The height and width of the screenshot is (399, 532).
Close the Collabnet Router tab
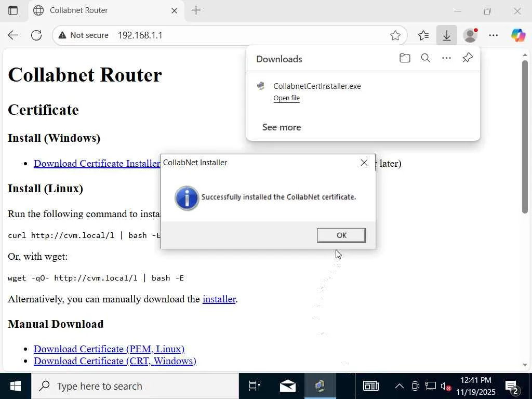175,11
